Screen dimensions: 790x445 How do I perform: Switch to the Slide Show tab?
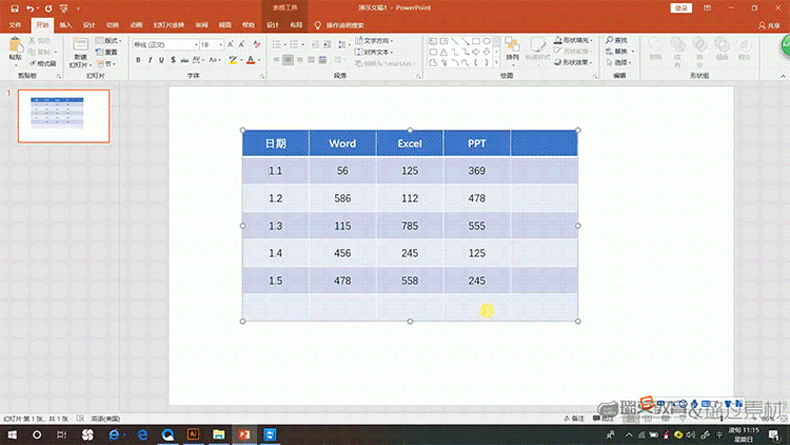(x=169, y=25)
